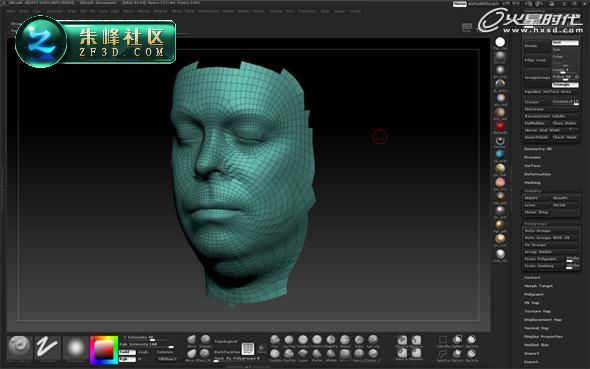
Task: Click the Divide button
Action: (536, 46)
